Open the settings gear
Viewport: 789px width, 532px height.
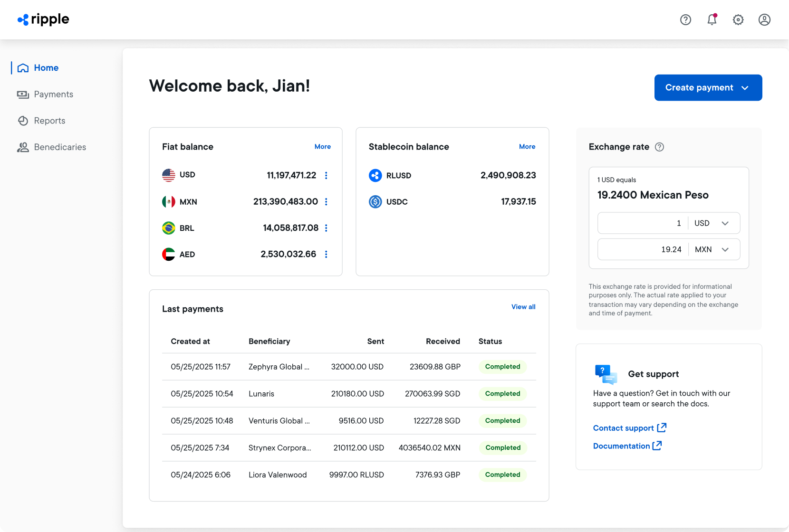click(x=738, y=19)
